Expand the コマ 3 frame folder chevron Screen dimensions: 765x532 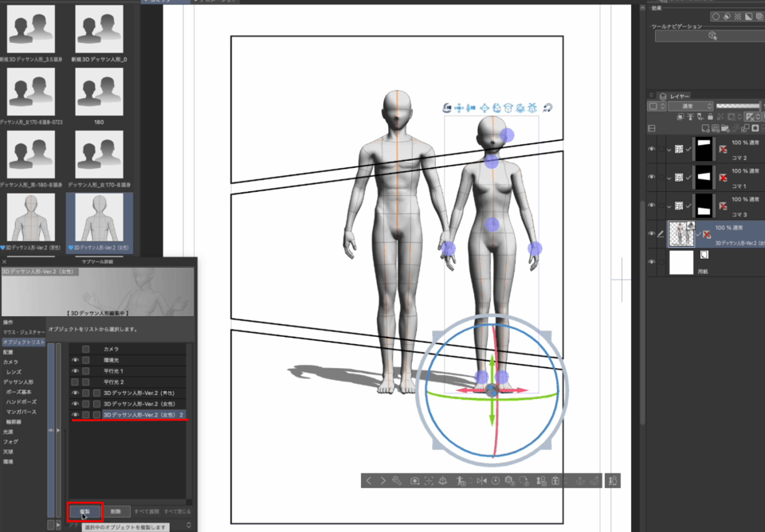point(669,206)
